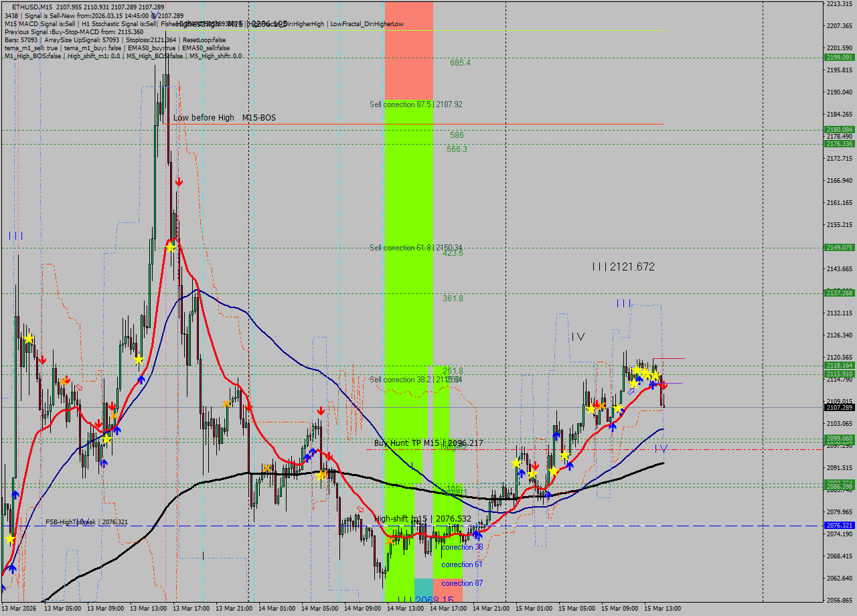Click the red down arrow below Low before High
This screenshot has height=616, width=857.
(x=179, y=181)
